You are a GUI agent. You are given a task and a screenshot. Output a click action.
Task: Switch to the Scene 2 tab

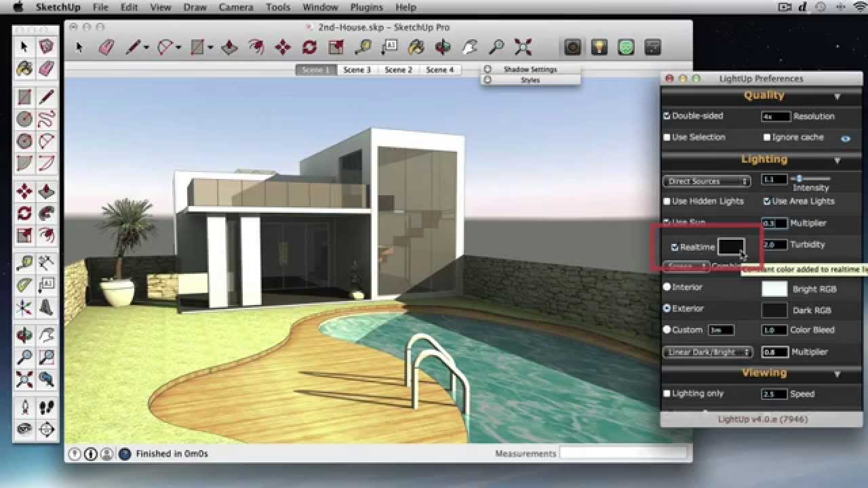[x=399, y=70]
